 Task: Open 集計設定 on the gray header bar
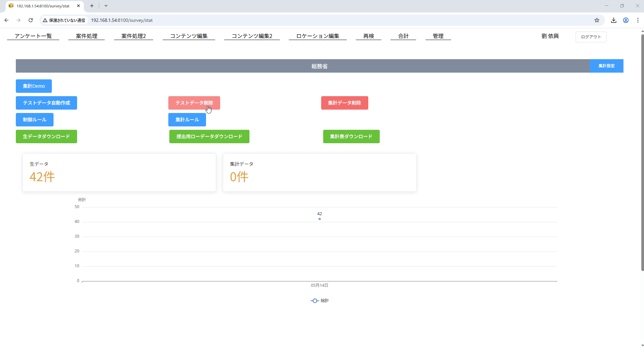pyautogui.click(x=606, y=66)
